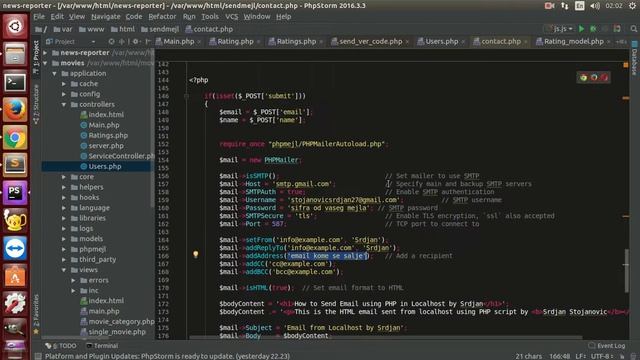The height and width of the screenshot is (360, 640).
Task: Open the Refactor menu
Action: click(162, 17)
